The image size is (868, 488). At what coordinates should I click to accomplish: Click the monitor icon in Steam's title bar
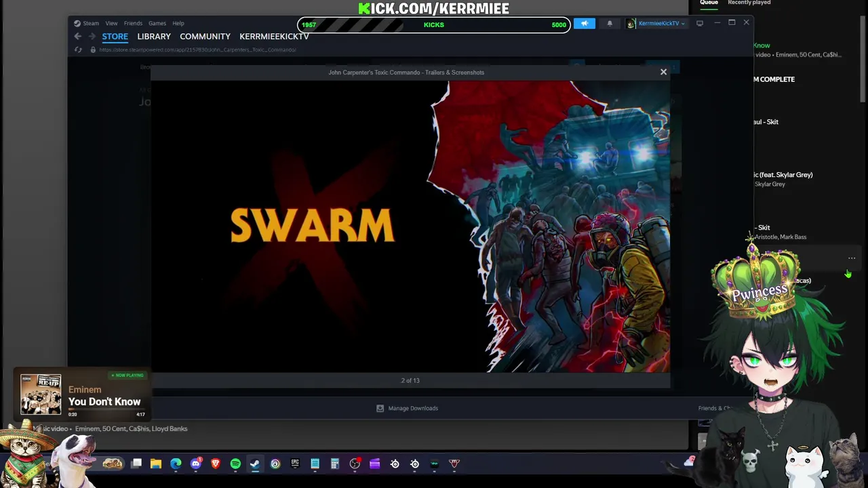pyautogui.click(x=700, y=23)
